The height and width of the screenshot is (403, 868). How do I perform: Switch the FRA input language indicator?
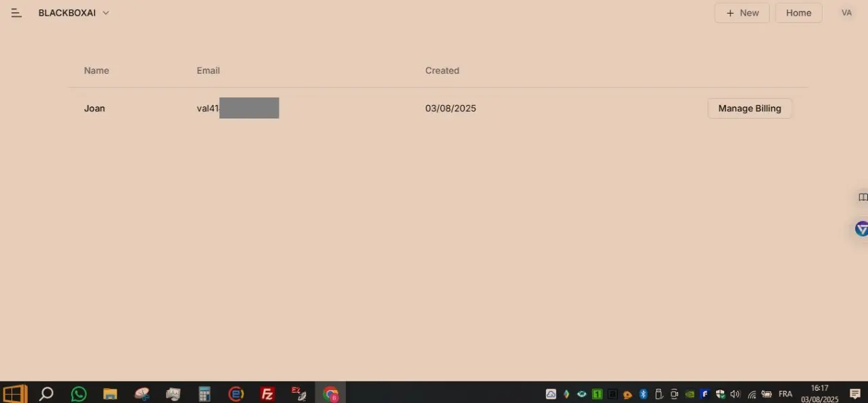(x=785, y=394)
